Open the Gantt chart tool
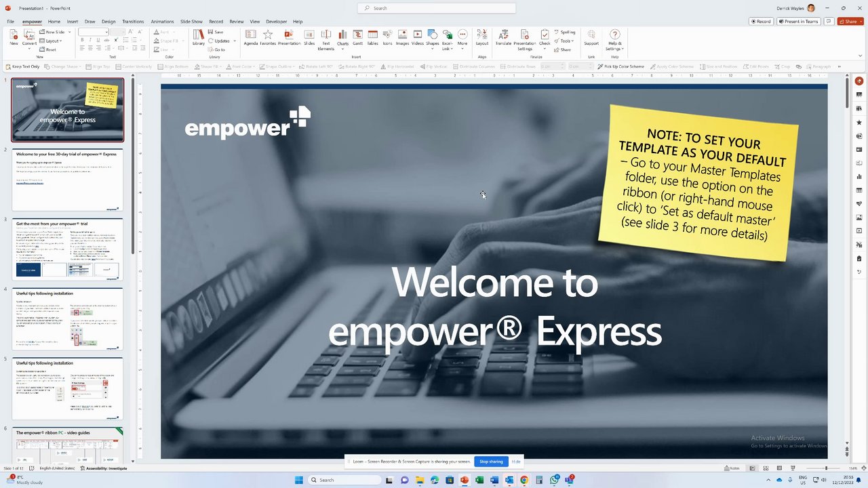 tap(357, 37)
